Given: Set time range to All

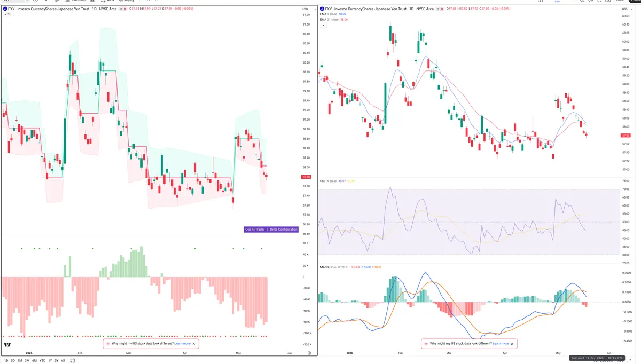Looking at the screenshot, I should coord(63,361).
